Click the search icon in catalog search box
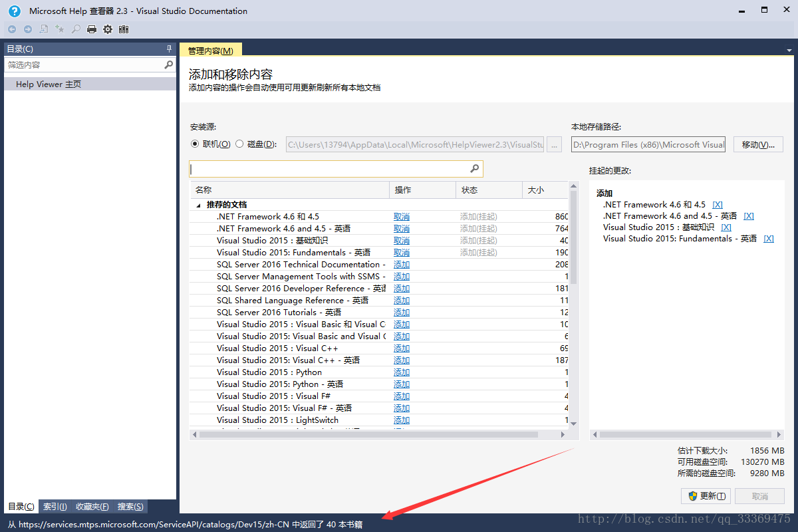Screen dimensions: 798x532 [x=475, y=168]
